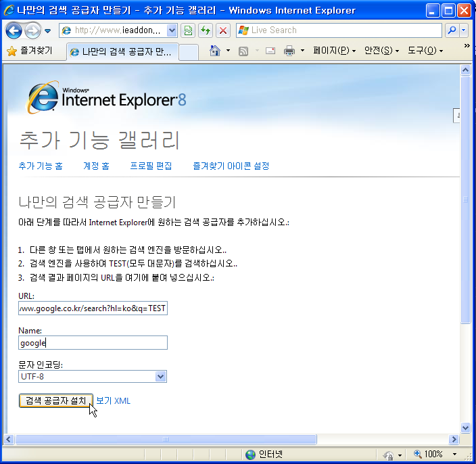This screenshot has height=464, width=476.
Task: Open a new blank tab
Action: (x=189, y=52)
